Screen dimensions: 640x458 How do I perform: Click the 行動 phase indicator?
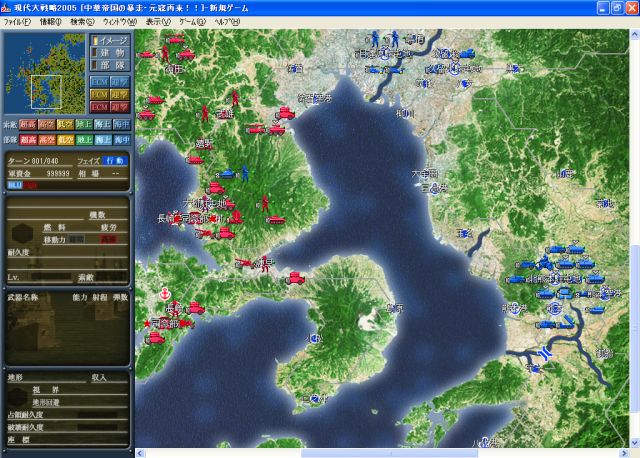click(x=115, y=161)
